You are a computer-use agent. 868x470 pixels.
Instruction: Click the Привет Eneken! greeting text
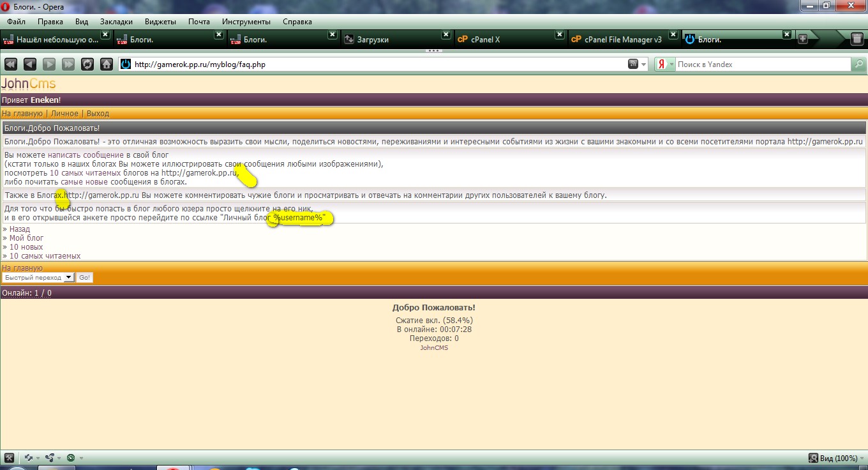31,100
